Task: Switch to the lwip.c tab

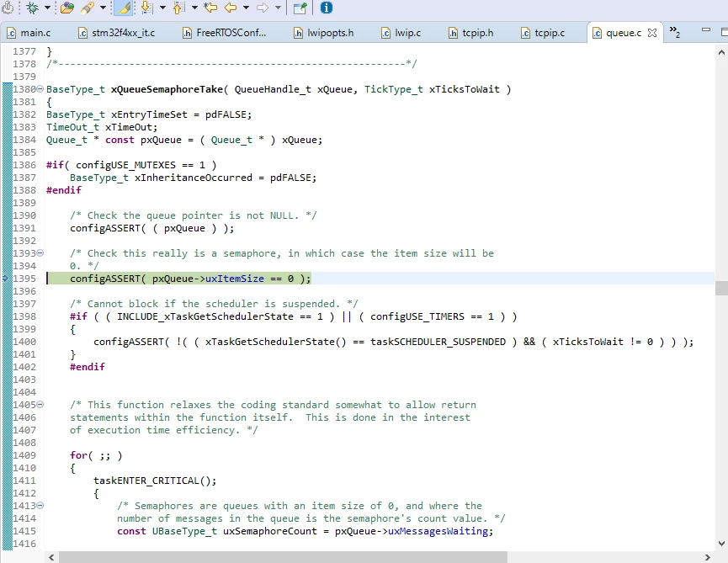Action: click(x=401, y=33)
